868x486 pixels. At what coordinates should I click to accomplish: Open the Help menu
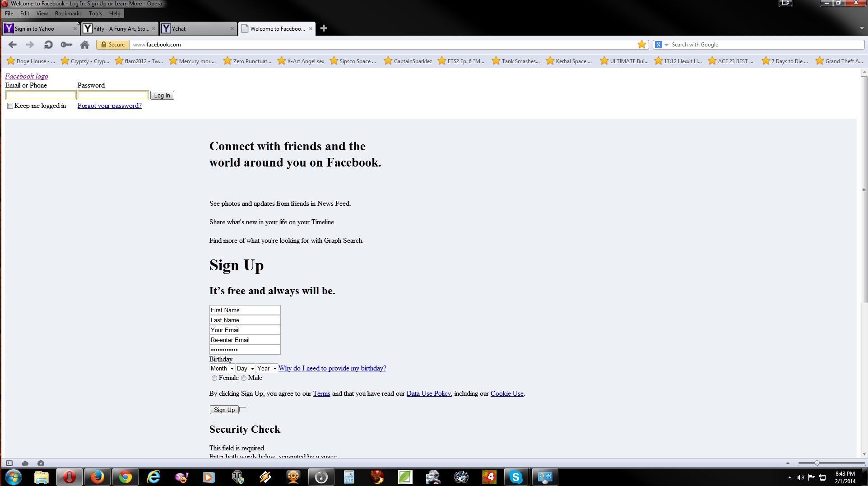[x=115, y=14]
